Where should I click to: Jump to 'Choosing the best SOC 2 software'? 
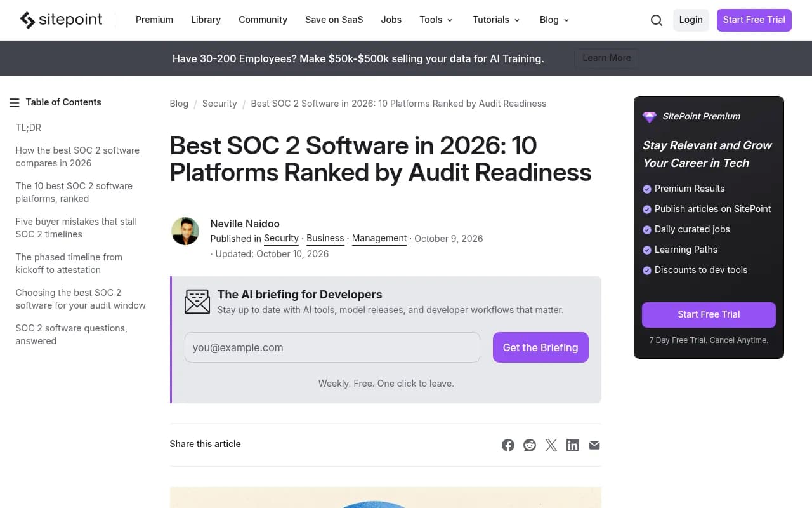81,299
